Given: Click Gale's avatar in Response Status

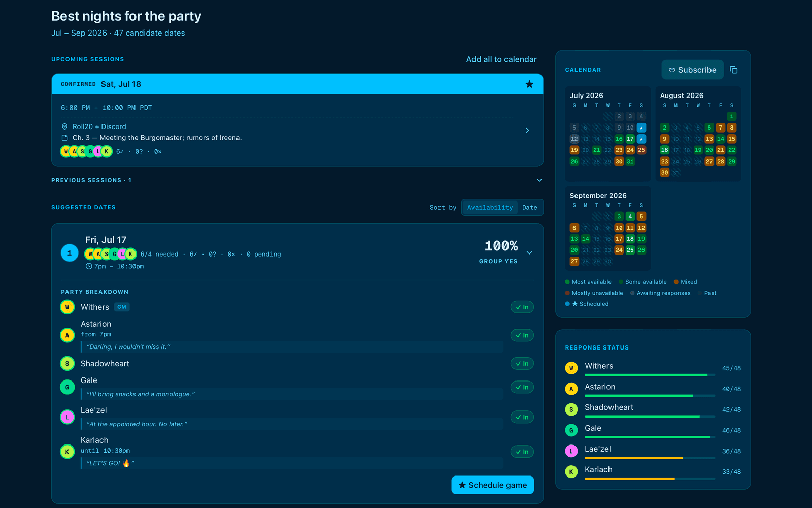Looking at the screenshot, I should 571,430.
